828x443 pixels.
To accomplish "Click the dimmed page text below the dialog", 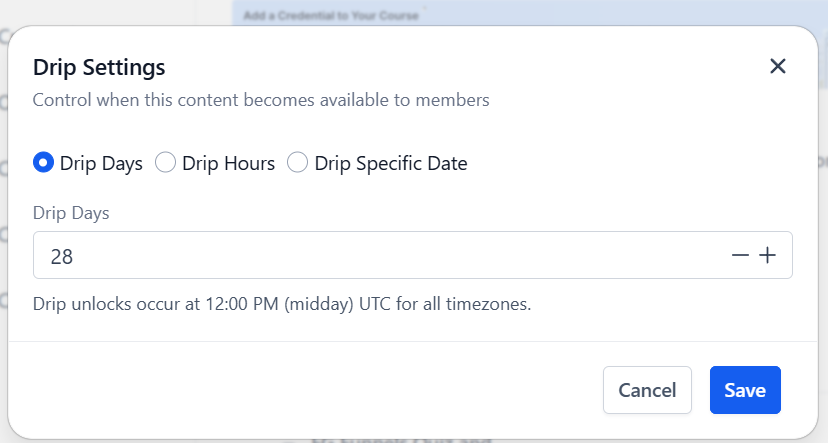I will point(401,439).
